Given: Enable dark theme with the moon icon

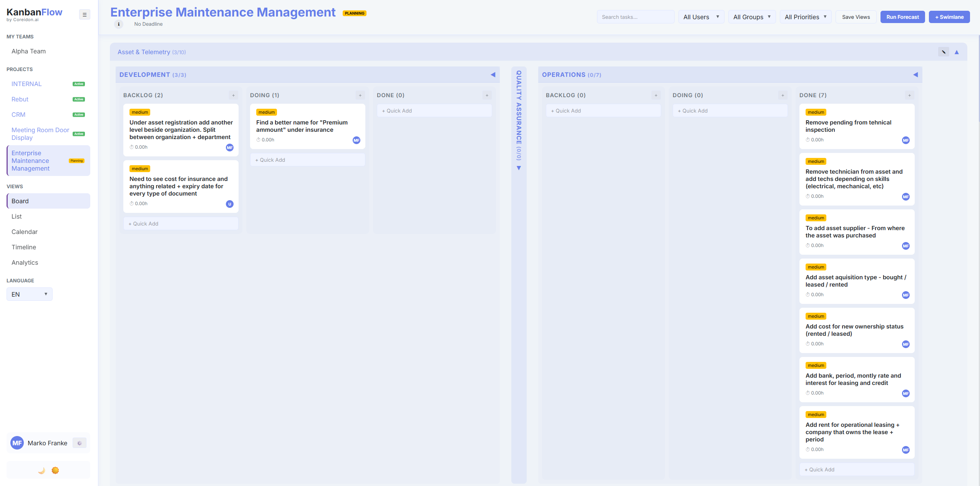Looking at the screenshot, I should (x=41, y=470).
